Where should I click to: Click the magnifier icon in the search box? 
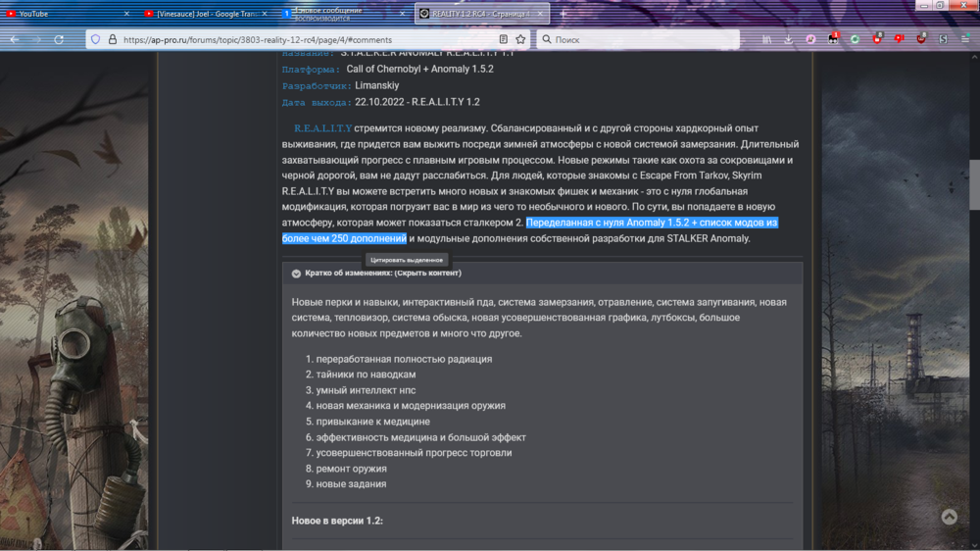pyautogui.click(x=546, y=39)
